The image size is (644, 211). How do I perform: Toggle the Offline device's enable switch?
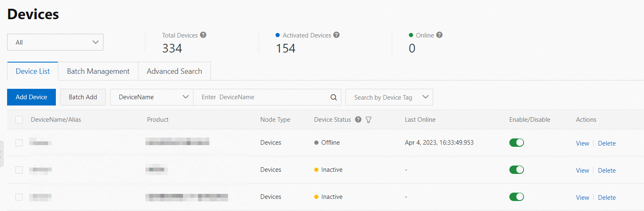click(516, 143)
